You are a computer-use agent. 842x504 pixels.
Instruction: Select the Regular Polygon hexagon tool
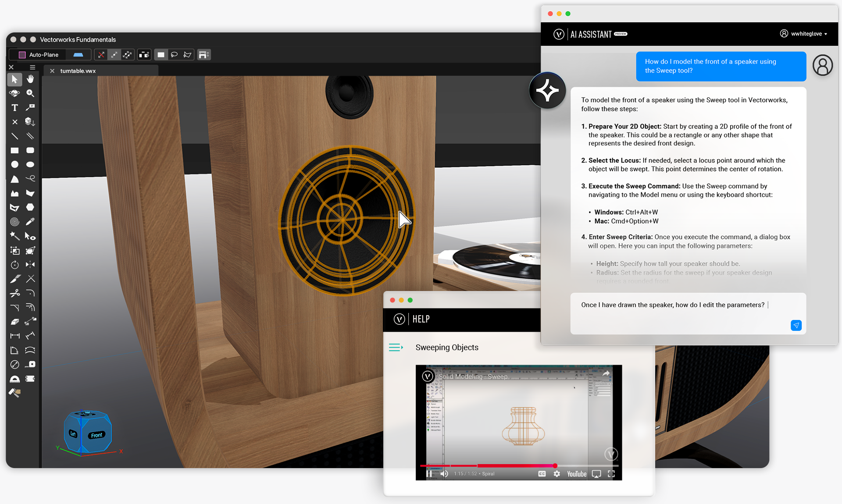[x=30, y=207]
